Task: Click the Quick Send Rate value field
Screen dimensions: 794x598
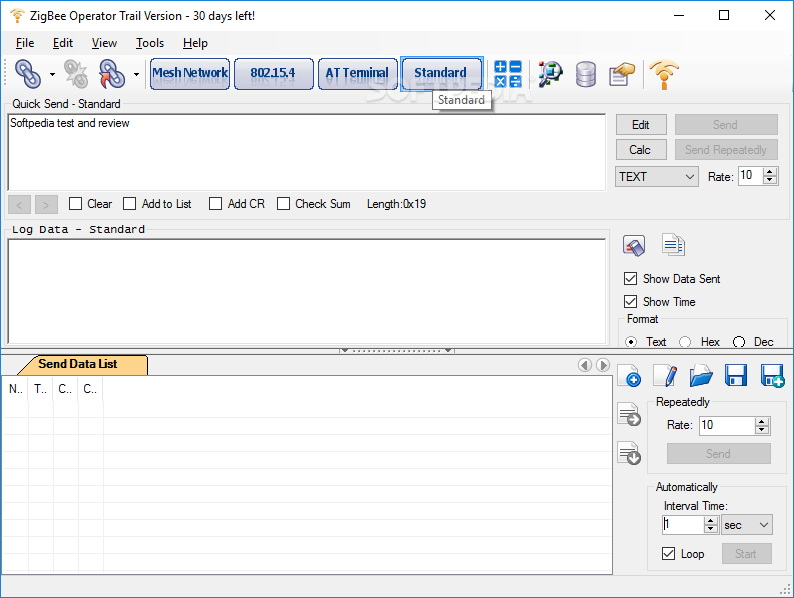Action: [x=750, y=176]
